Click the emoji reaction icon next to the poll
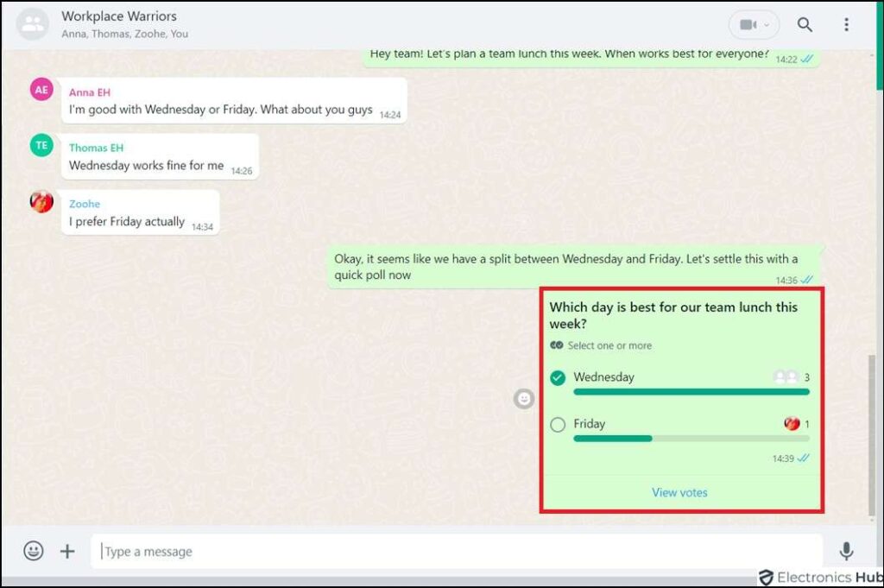Screen dimensions: 884x588 tap(524, 399)
